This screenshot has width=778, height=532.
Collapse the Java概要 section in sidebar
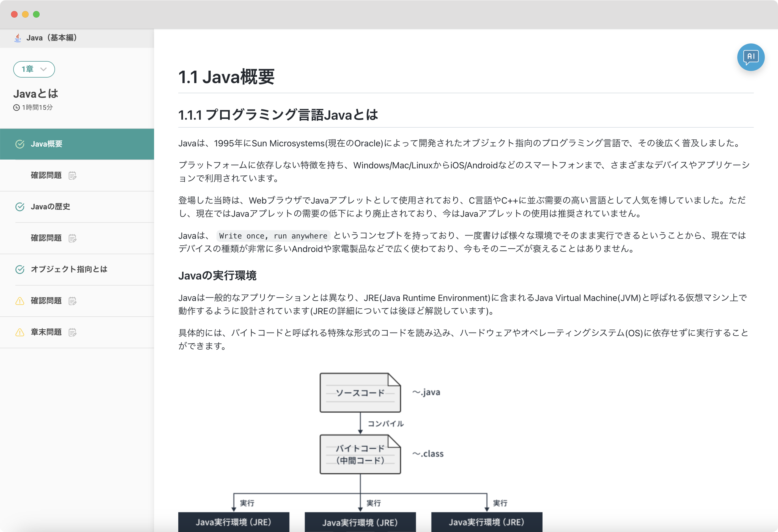46,144
